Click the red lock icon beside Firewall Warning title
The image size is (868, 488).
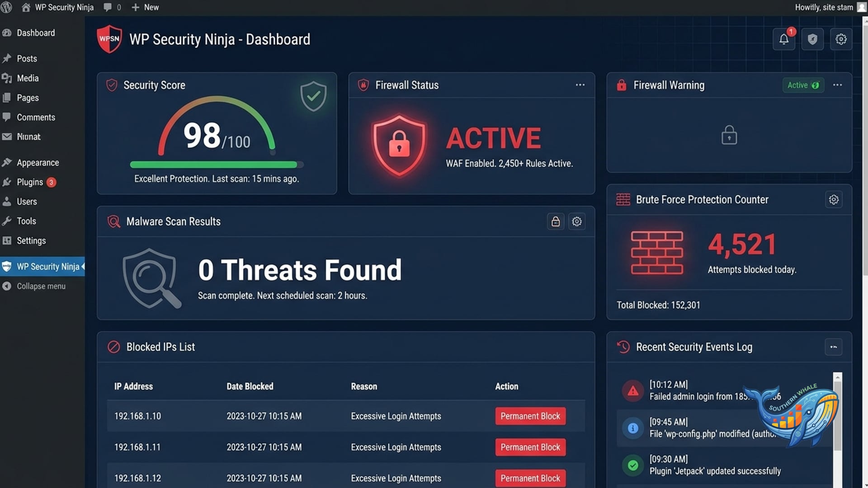622,85
